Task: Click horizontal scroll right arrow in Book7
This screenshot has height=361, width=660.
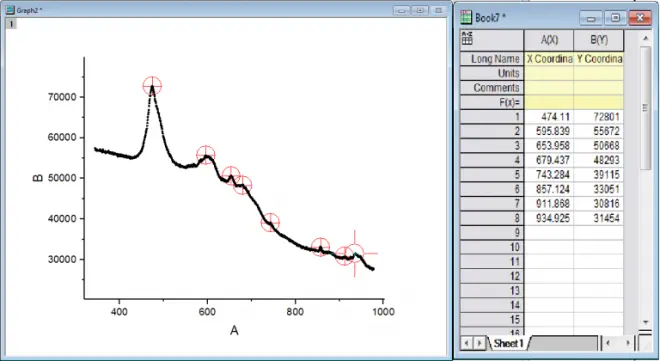Action: tap(628, 343)
